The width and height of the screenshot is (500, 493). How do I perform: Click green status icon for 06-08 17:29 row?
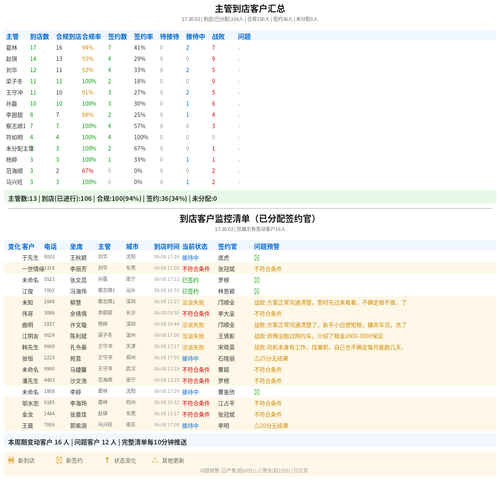point(257,392)
